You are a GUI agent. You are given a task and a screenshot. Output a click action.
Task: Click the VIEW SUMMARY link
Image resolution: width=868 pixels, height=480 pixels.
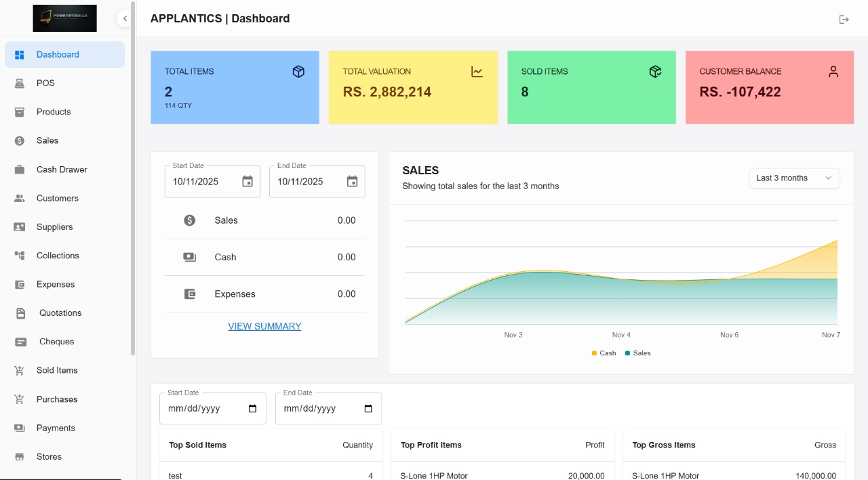(264, 326)
